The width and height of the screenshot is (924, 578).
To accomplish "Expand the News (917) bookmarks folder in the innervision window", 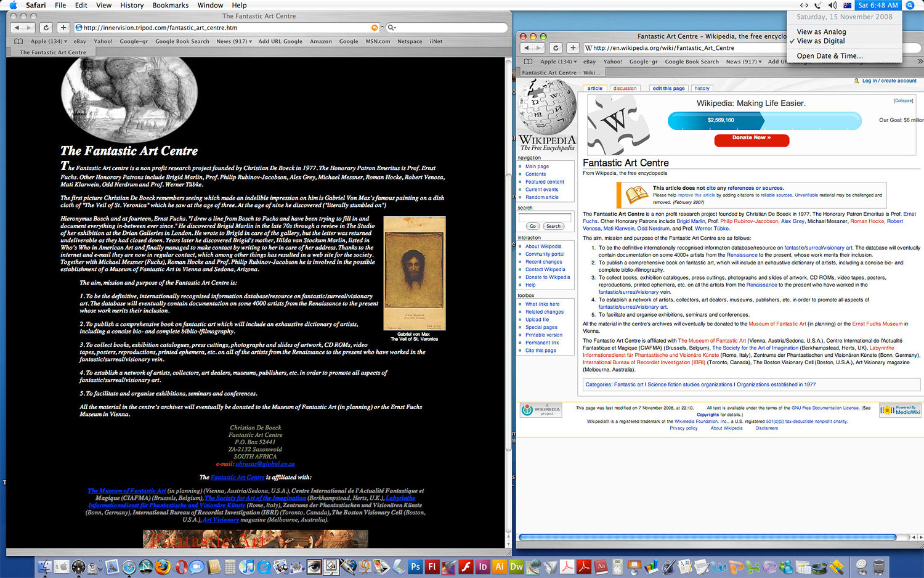I will (234, 41).
